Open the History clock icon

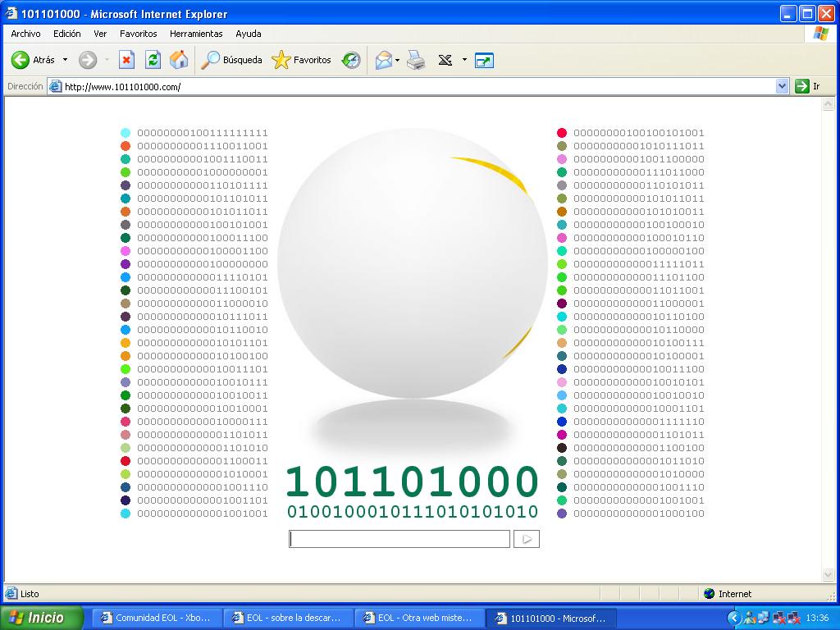pyautogui.click(x=351, y=60)
